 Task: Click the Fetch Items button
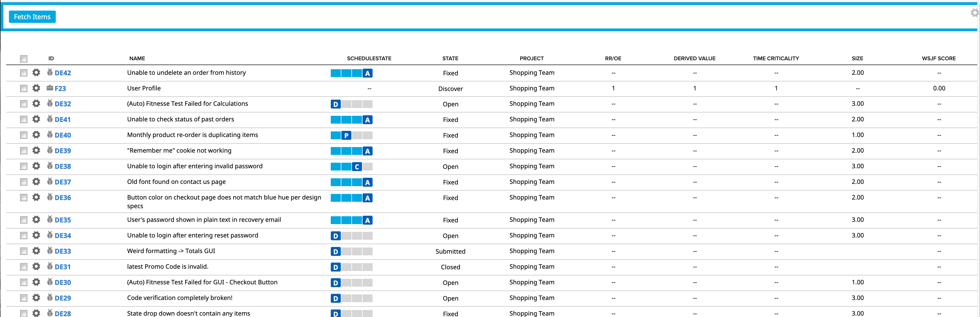pyautogui.click(x=32, y=16)
